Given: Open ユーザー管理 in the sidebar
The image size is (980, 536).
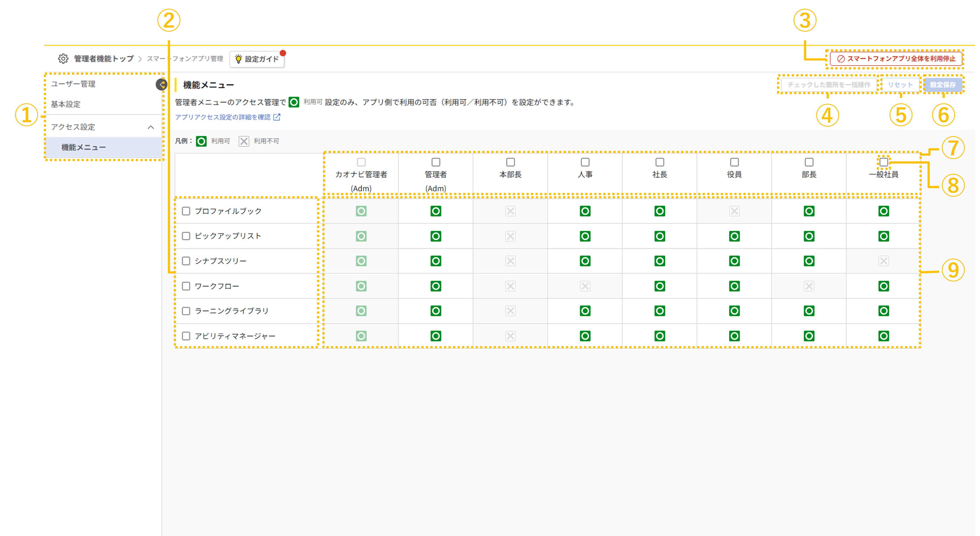Looking at the screenshot, I should tap(73, 84).
